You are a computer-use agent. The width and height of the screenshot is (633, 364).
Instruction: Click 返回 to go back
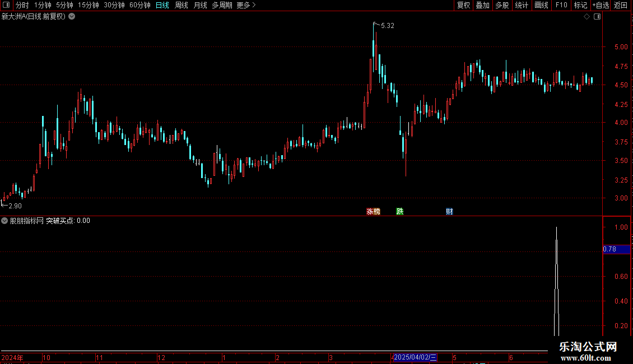point(621,5)
